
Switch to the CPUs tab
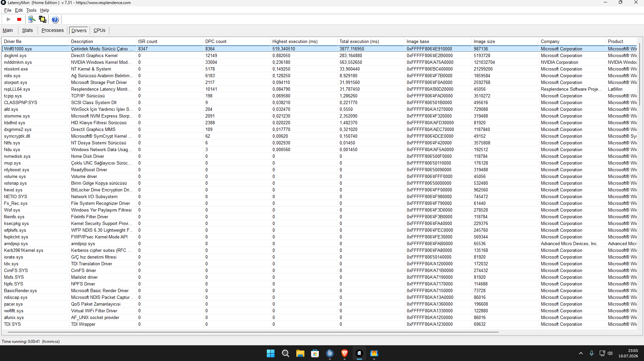pos(99,30)
